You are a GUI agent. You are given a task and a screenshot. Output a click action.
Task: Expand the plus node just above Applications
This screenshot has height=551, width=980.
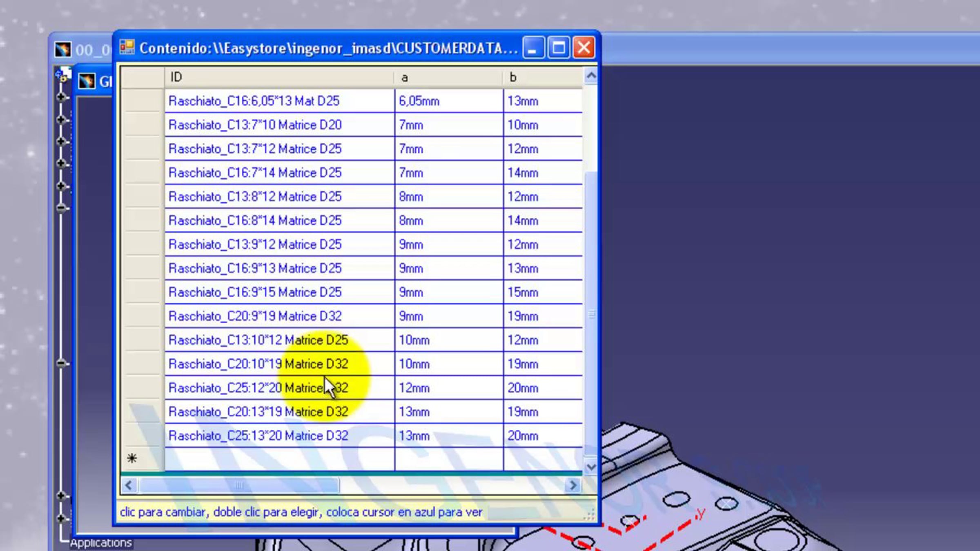tap(61, 518)
